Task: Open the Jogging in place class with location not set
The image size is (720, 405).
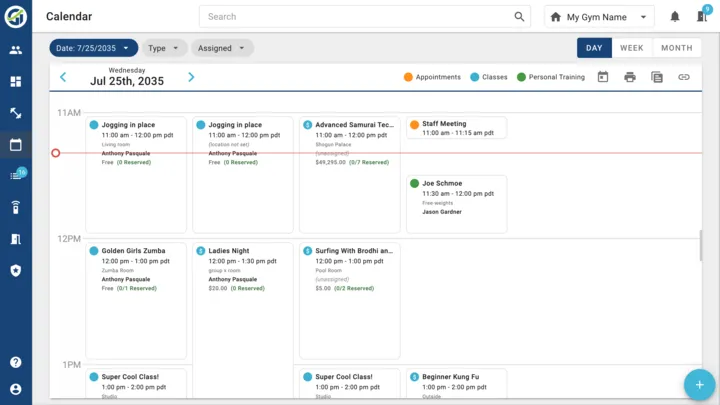Action: 243,174
